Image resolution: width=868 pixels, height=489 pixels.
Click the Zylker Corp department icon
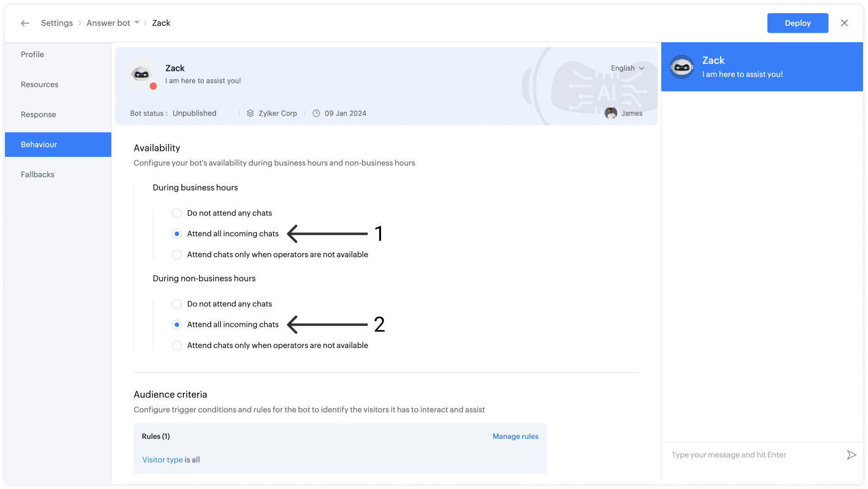point(250,113)
